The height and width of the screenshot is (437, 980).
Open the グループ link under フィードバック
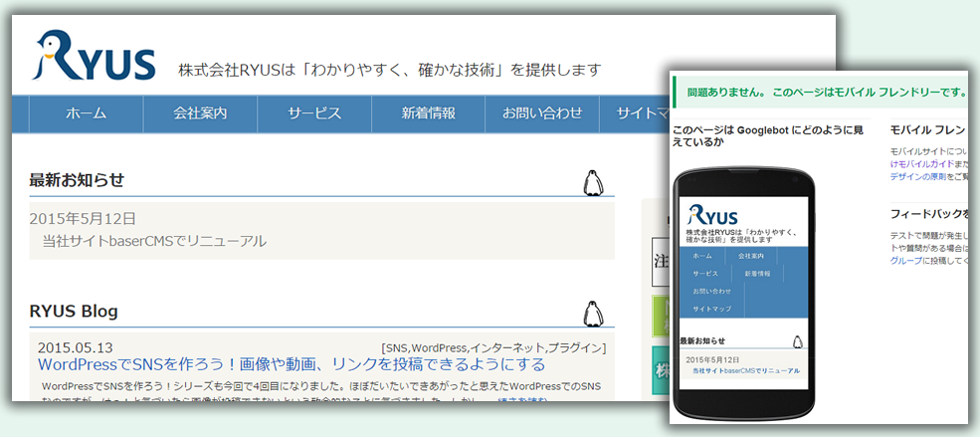[905, 261]
